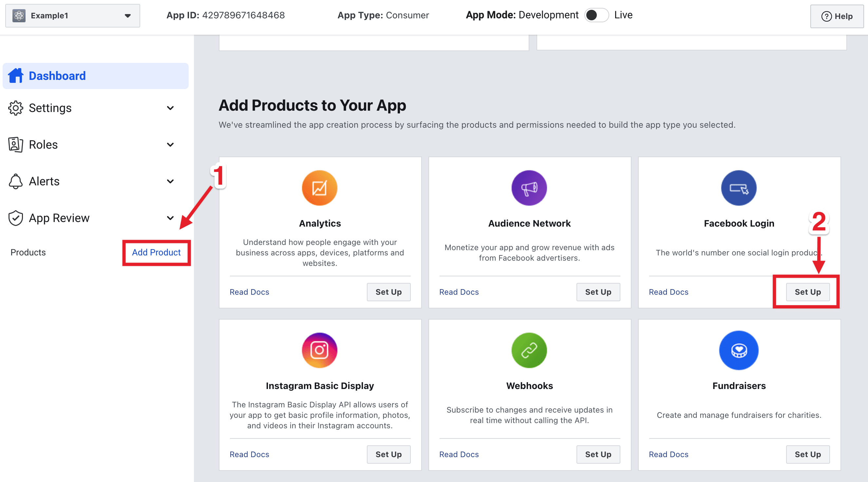Click the Example1 app atom icon
Image resolution: width=868 pixels, height=482 pixels.
pos(19,15)
